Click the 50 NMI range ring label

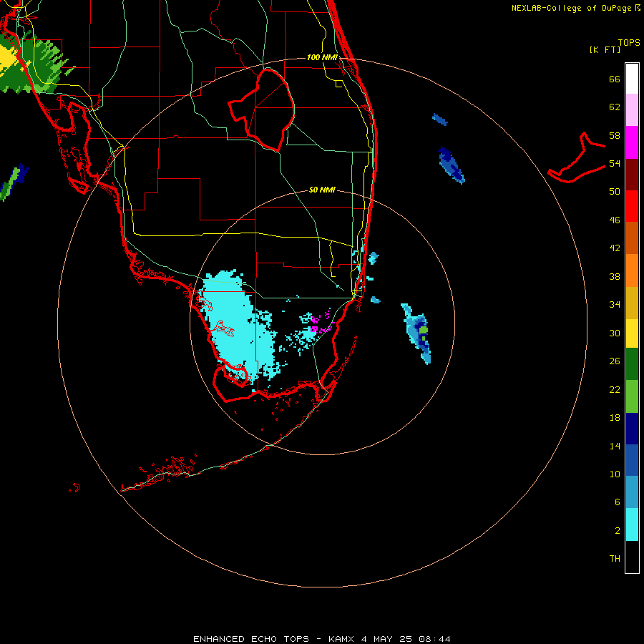(322, 190)
